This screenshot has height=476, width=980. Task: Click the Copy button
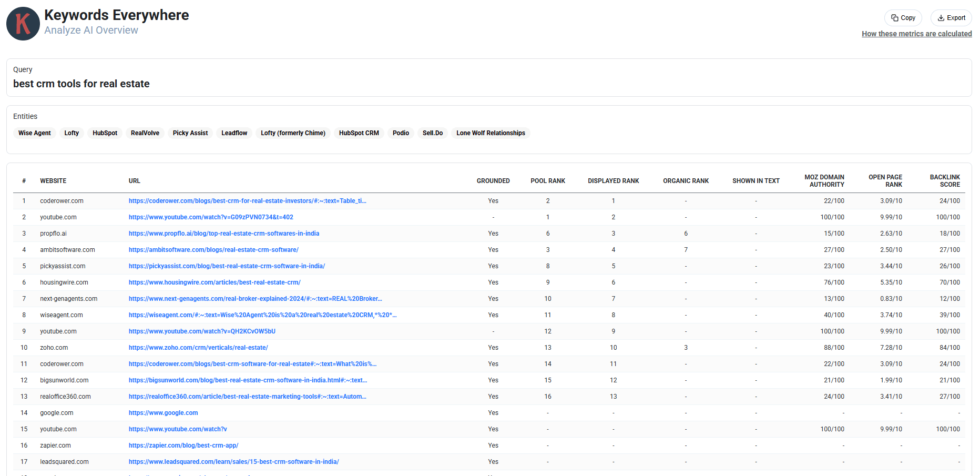[903, 18]
